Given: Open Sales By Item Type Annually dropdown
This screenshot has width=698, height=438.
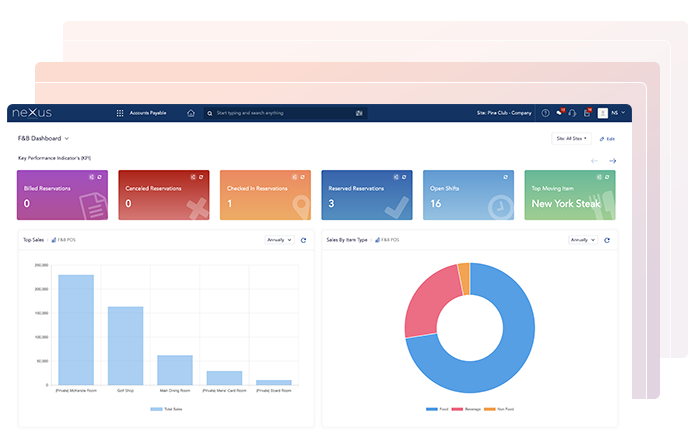Looking at the screenshot, I should [583, 240].
